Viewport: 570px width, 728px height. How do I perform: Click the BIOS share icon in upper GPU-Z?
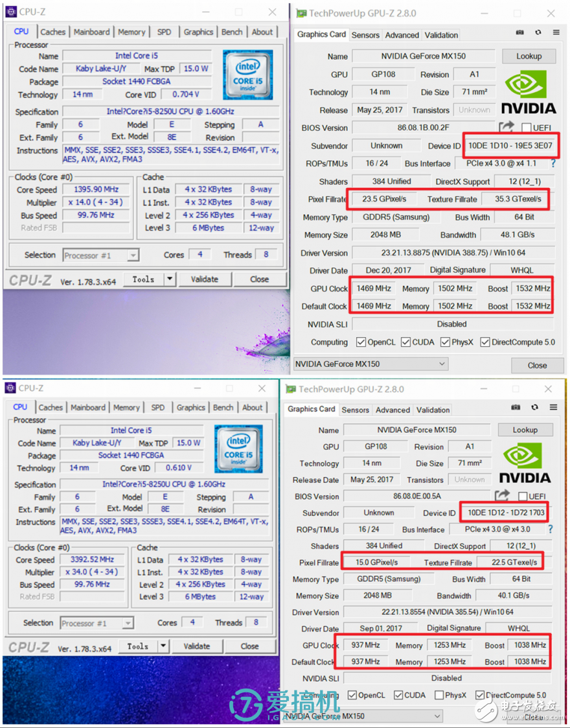click(506, 127)
